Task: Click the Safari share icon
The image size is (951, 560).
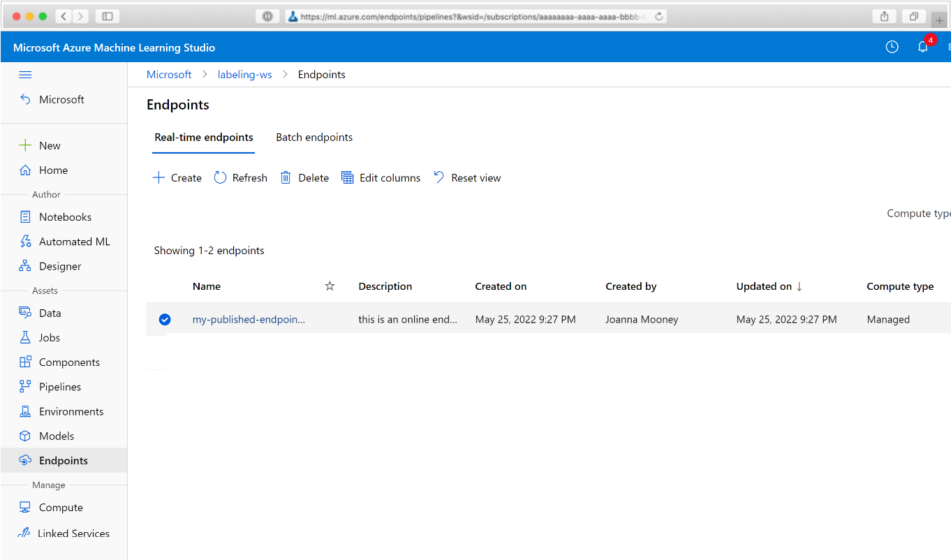Action: pos(885,16)
